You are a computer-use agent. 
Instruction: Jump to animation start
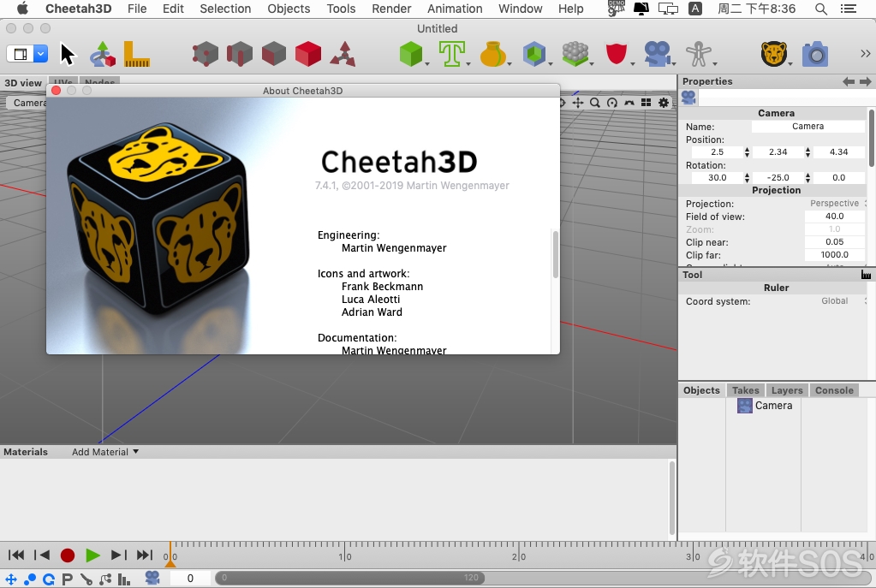16,555
